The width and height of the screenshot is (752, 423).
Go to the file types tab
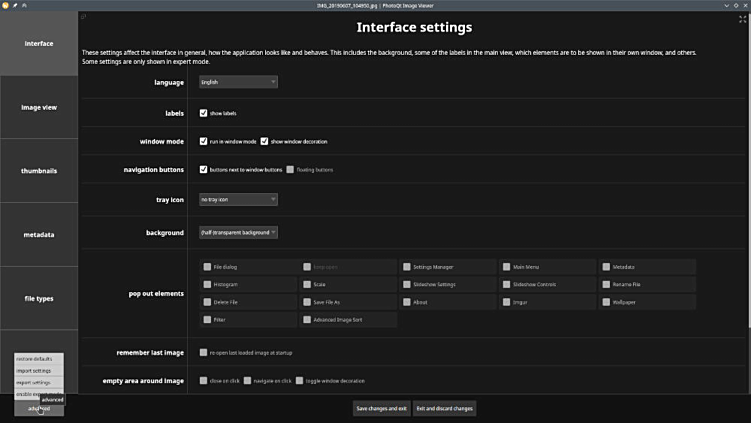[x=39, y=298]
